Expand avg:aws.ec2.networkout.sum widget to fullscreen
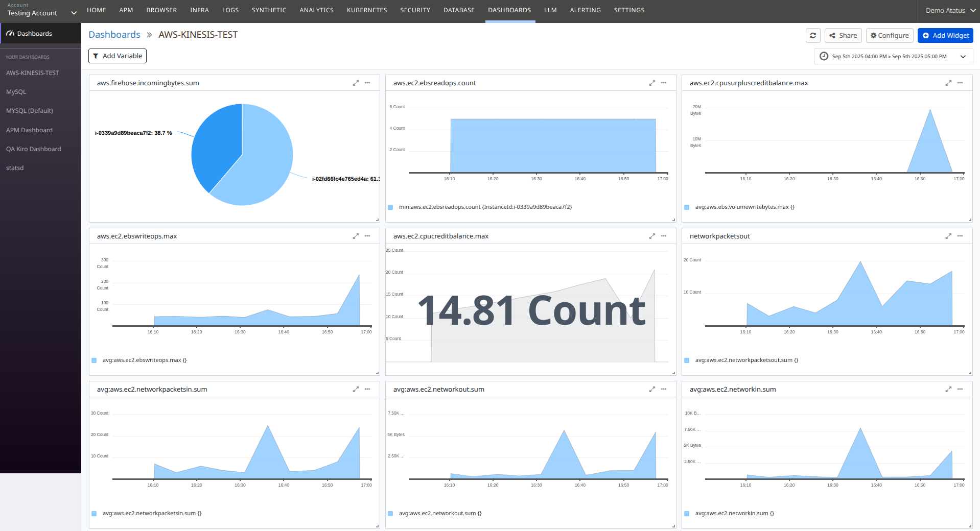The height and width of the screenshot is (531, 980). (652, 390)
